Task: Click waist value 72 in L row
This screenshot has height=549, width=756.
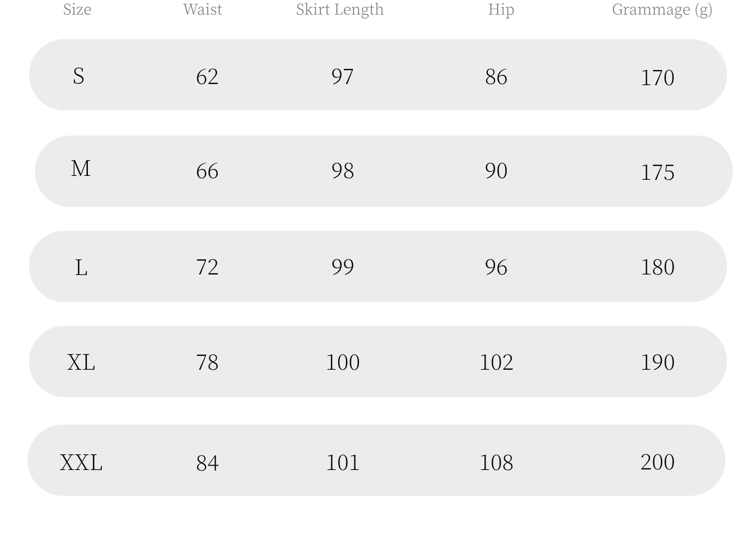Action: click(207, 267)
